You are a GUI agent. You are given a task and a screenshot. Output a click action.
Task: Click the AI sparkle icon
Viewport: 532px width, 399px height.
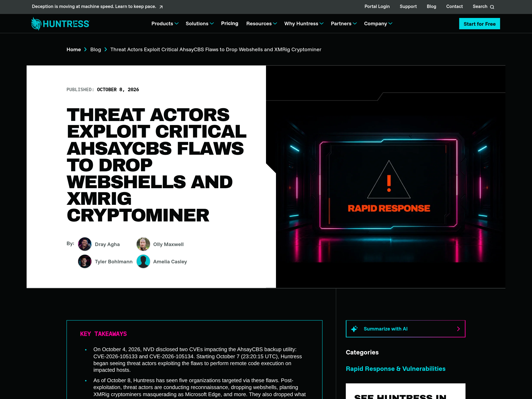354,329
